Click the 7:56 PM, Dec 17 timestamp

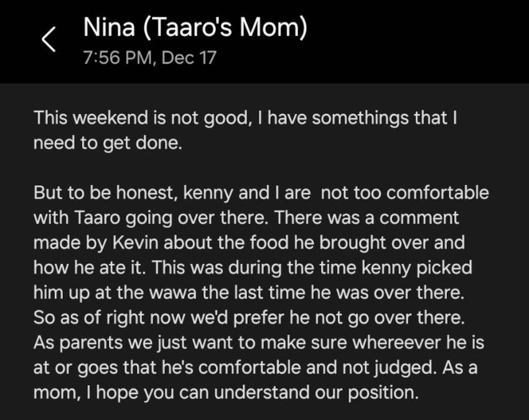click(149, 58)
